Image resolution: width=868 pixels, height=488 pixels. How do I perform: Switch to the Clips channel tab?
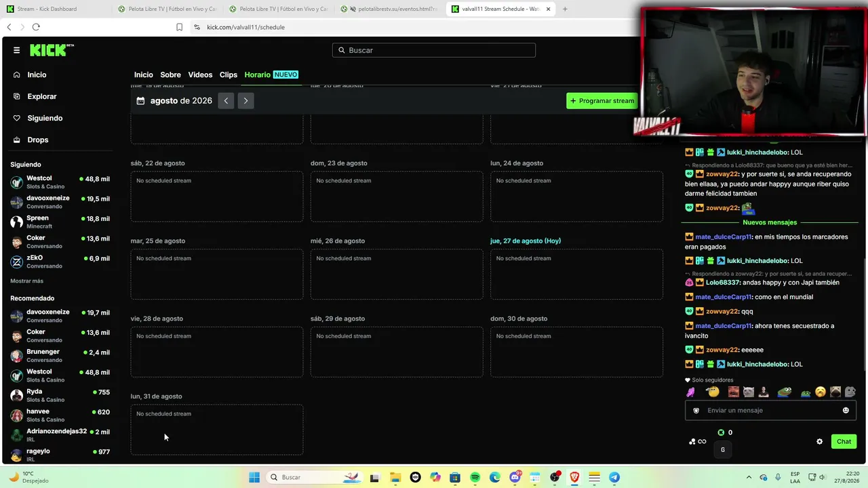229,75
